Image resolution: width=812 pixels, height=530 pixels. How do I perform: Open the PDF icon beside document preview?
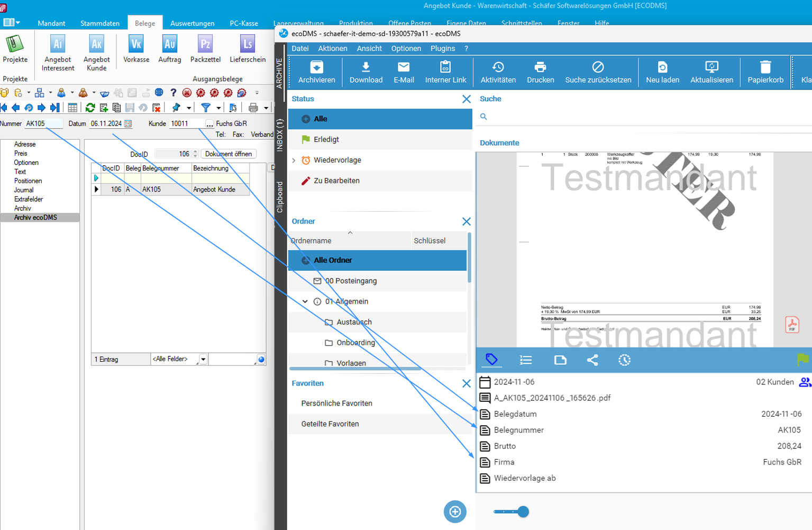point(792,325)
